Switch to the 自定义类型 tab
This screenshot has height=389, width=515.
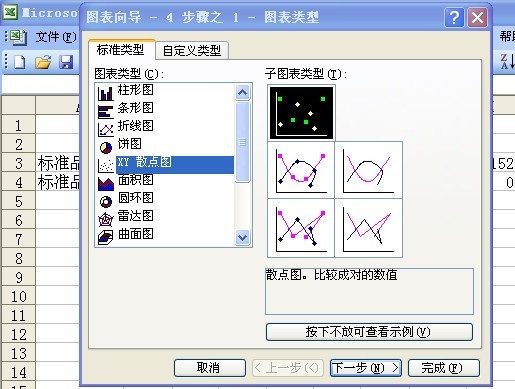[192, 50]
